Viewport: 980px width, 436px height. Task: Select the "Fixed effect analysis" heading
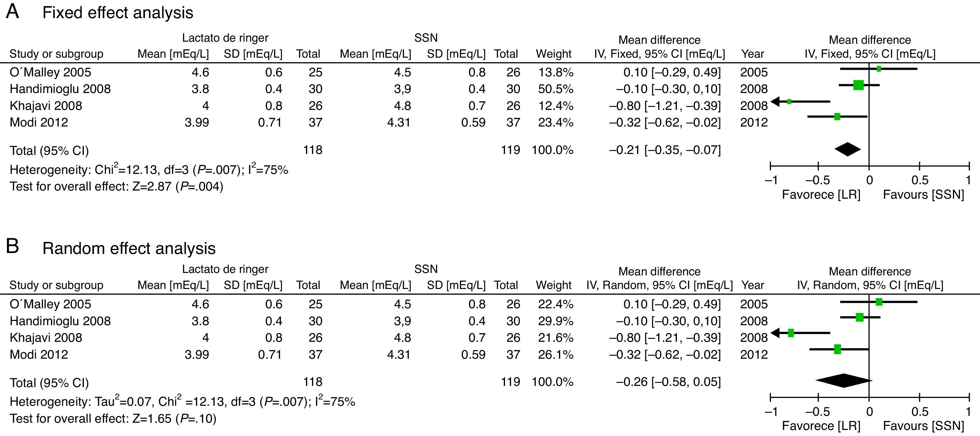118,13
